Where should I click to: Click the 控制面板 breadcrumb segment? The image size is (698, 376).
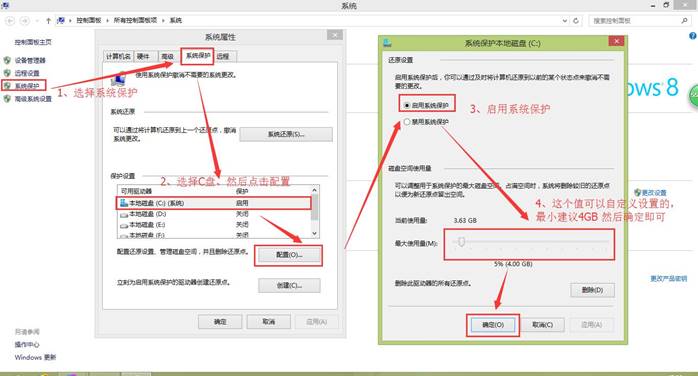89,20
